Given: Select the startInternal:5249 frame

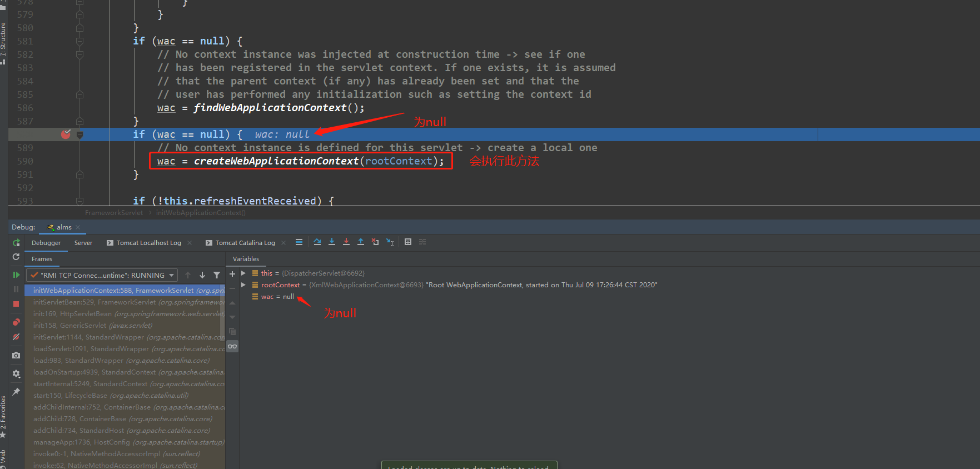Looking at the screenshot, I should pos(125,384).
